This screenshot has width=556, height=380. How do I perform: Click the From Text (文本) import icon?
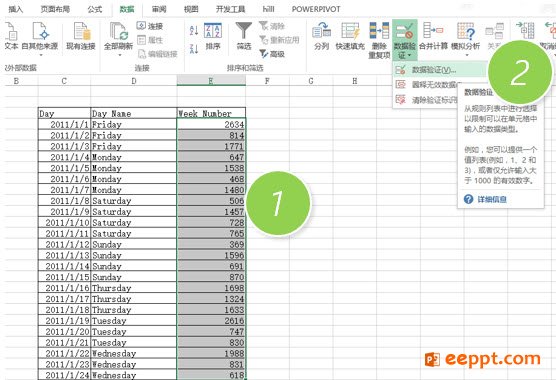tap(11, 31)
